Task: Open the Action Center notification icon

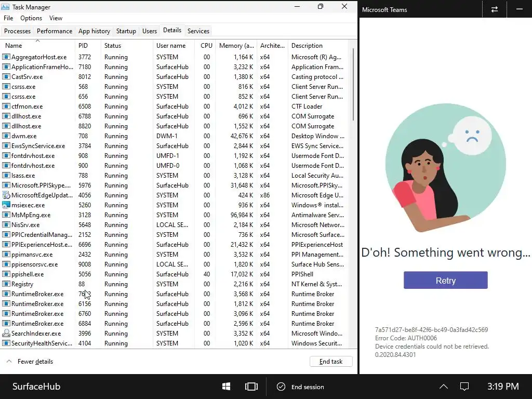Action: click(x=464, y=387)
